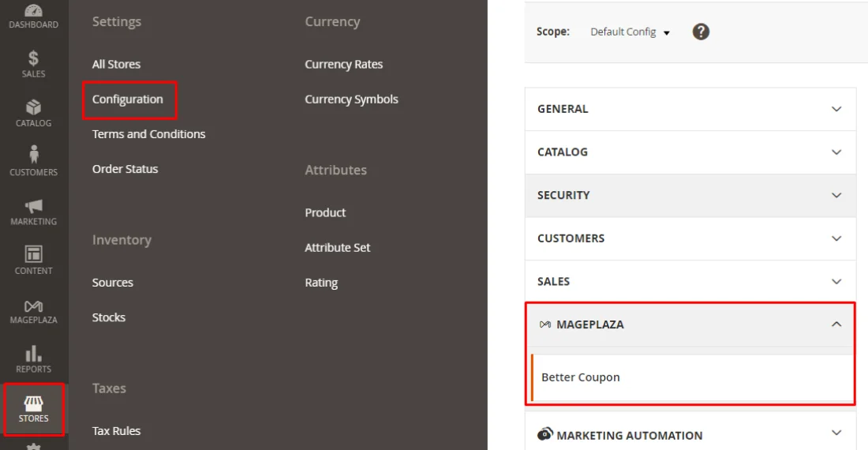Image resolution: width=868 pixels, height=450 pixels.
Task: Open Order Status menu item
Action: (125, 169)
